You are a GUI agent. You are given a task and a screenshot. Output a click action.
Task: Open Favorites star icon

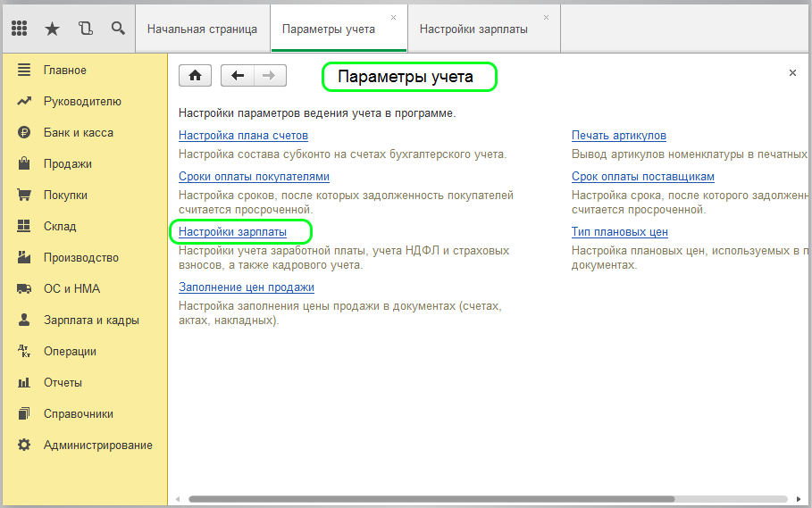pos(52,29)
